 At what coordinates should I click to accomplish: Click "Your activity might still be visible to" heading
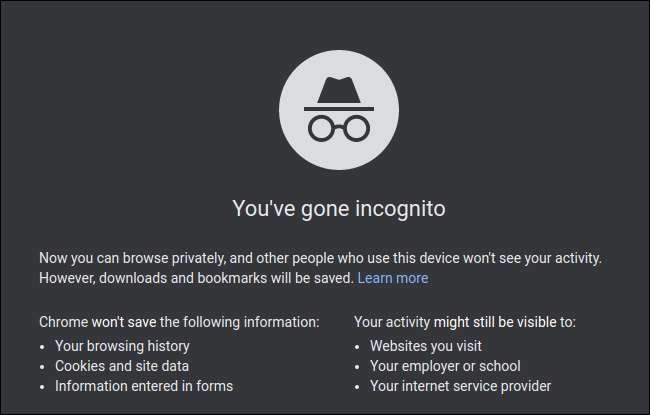point(465,322)
